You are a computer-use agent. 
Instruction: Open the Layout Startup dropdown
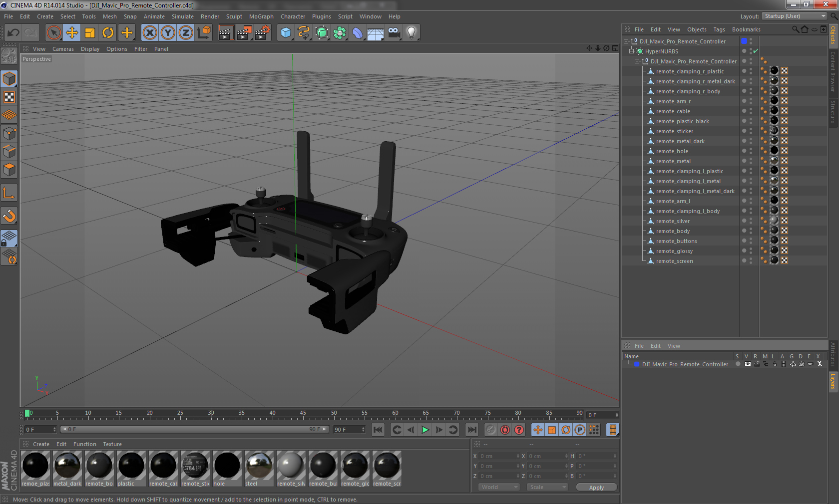(x=795, y=16)
